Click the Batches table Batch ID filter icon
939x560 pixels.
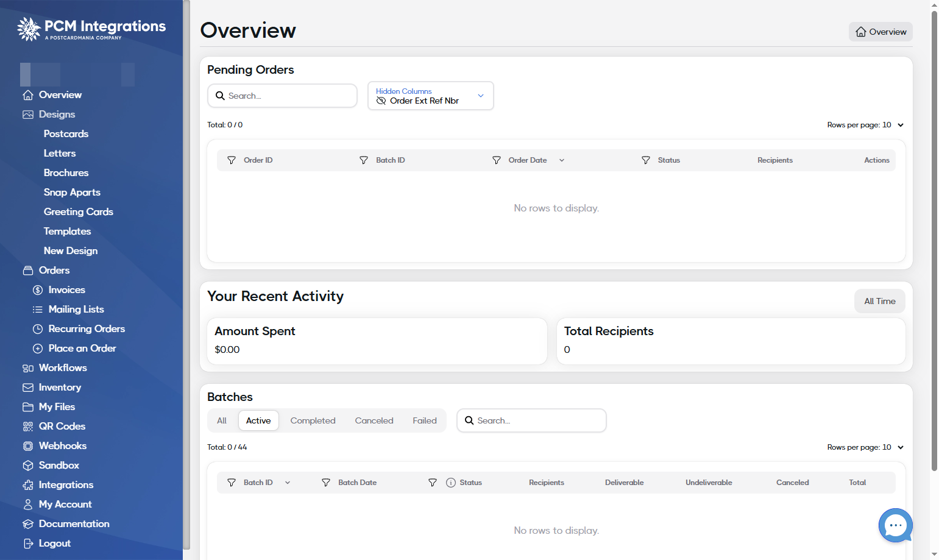pyautogui.click(x=232, y=483)
